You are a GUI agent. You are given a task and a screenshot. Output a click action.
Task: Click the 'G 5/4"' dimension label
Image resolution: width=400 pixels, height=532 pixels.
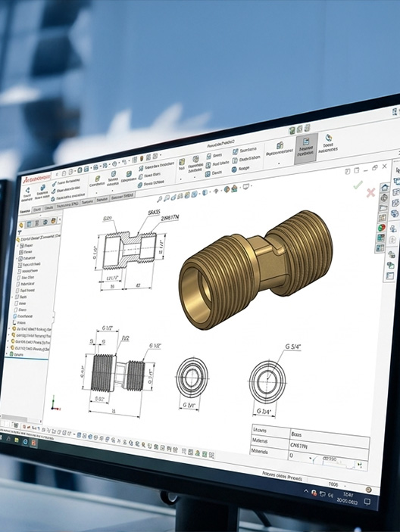click(292, 347)
